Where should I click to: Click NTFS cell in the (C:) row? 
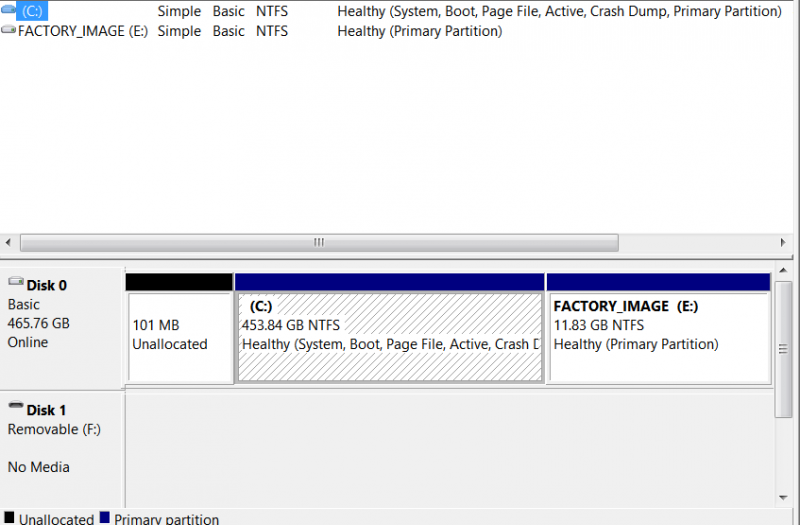(x=272, y=11)
